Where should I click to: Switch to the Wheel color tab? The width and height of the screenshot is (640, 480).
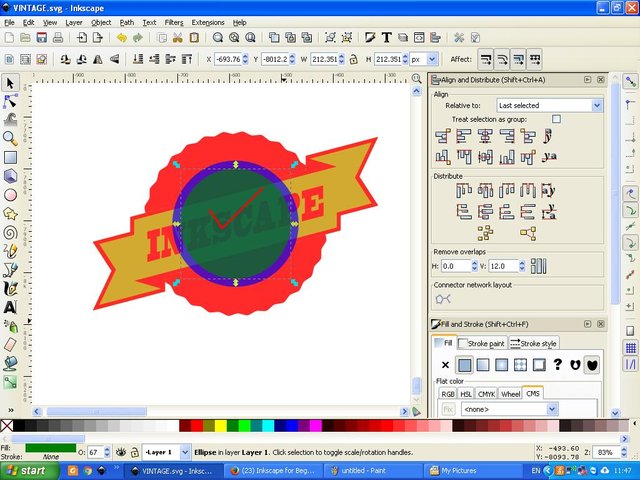click(510, 394)
